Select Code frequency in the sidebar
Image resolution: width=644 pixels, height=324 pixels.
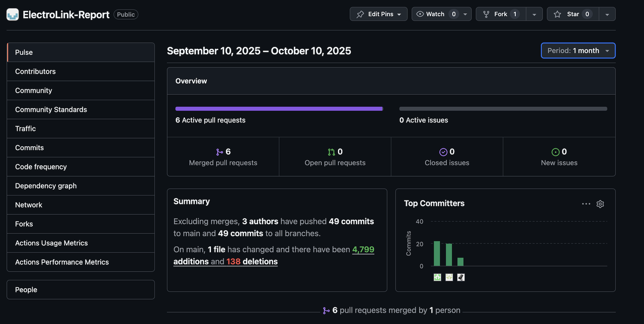click(80, 167)
